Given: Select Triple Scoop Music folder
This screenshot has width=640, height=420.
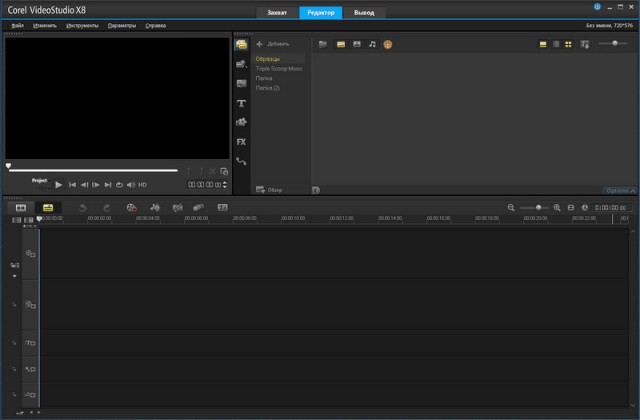Looking at the screenshot, I should [279, 69].
